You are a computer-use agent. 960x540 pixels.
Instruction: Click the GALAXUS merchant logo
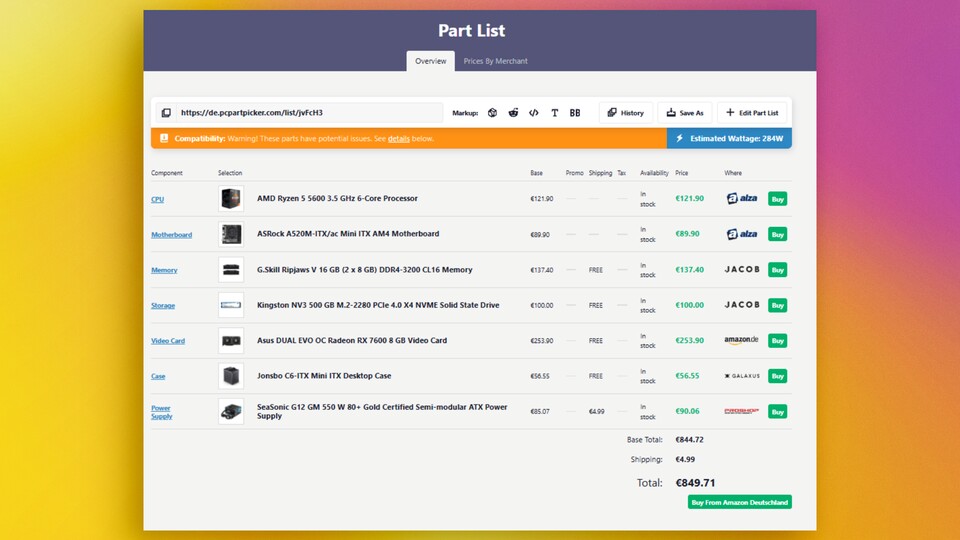pos(742,376)
